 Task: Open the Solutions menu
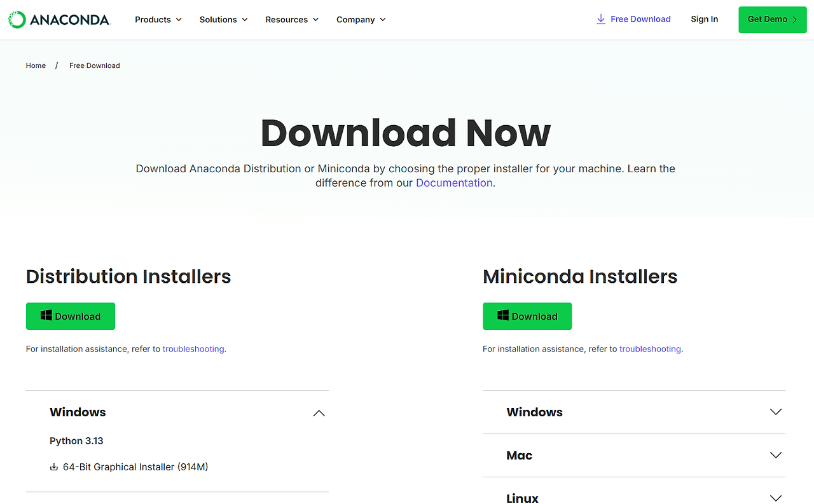click(x=224, y=20)
